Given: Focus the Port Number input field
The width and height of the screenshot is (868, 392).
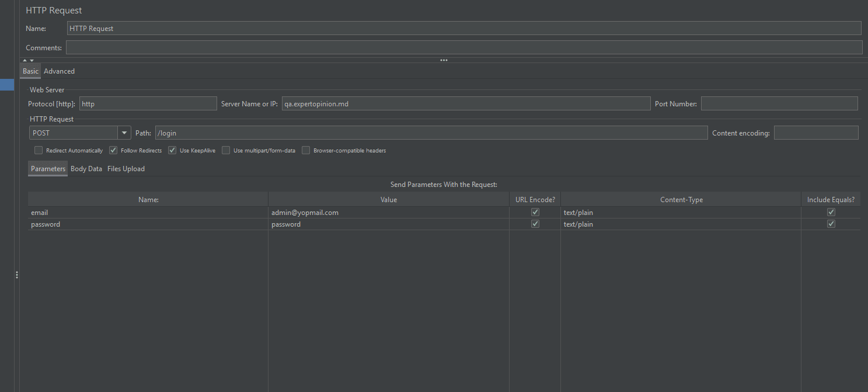Looking at the screenshot, I should pos(779,104).
